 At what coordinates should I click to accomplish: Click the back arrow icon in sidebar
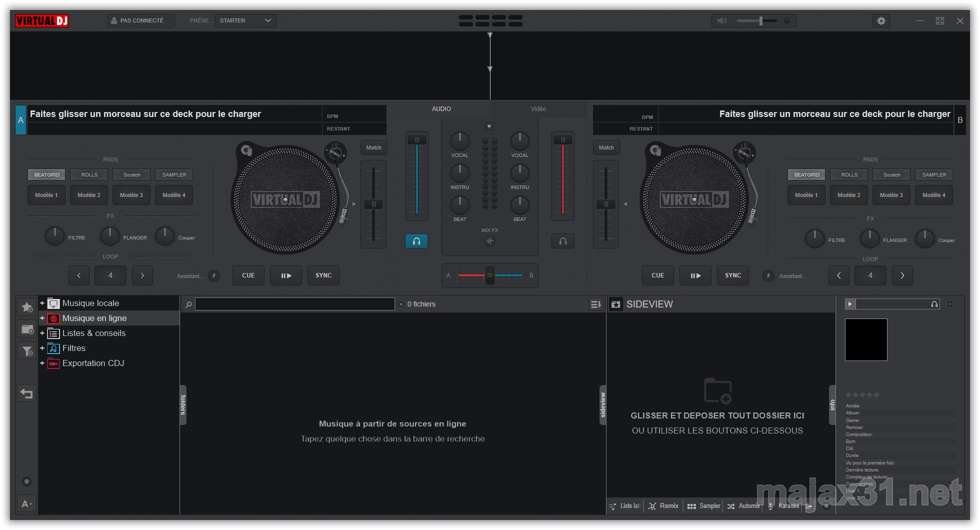pyautogui.click(x=27, y=393)
